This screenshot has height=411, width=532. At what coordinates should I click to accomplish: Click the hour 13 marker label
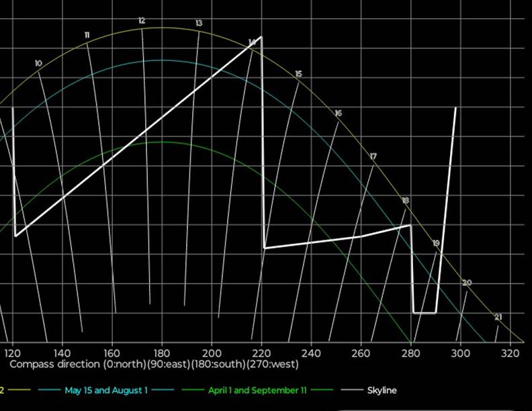tap(199, 24)
